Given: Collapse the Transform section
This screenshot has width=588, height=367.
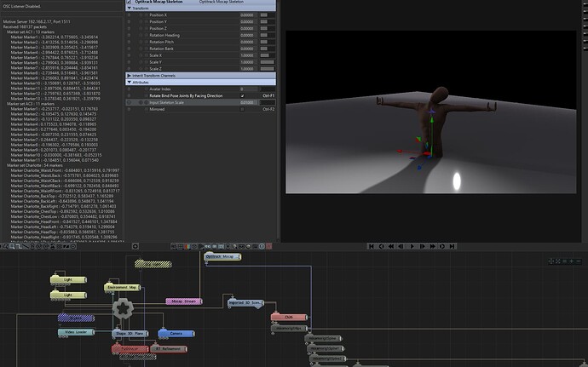Looking at the screenshot, I should pos(130,8).
